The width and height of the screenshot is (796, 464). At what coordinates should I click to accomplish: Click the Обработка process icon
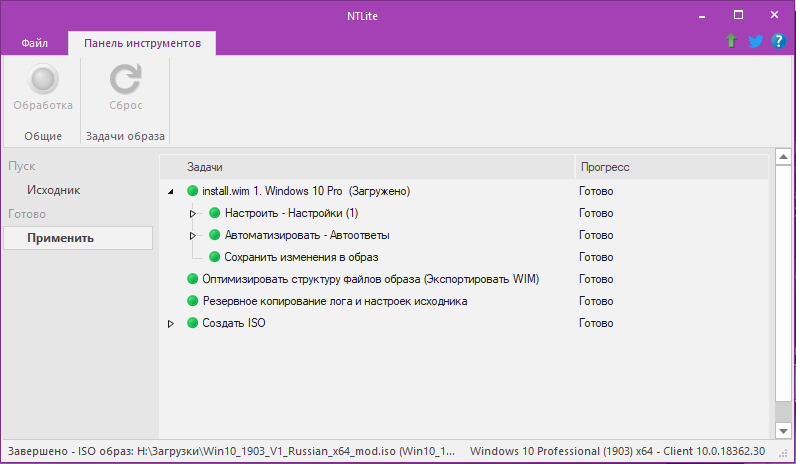43,79
